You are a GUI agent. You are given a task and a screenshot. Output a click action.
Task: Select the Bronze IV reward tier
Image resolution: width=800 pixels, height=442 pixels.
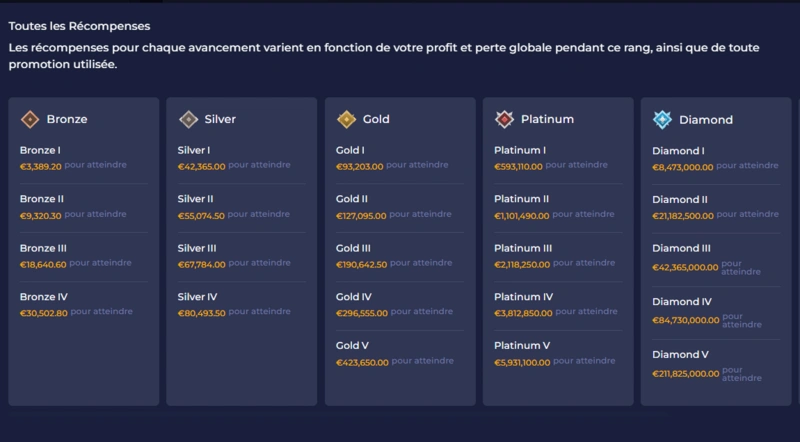point(83,304)
